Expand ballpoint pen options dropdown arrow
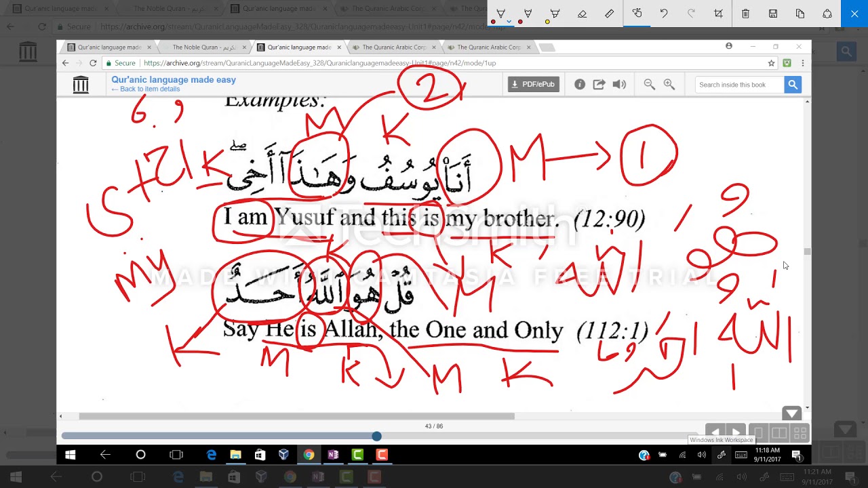 (x=509, y=21)
